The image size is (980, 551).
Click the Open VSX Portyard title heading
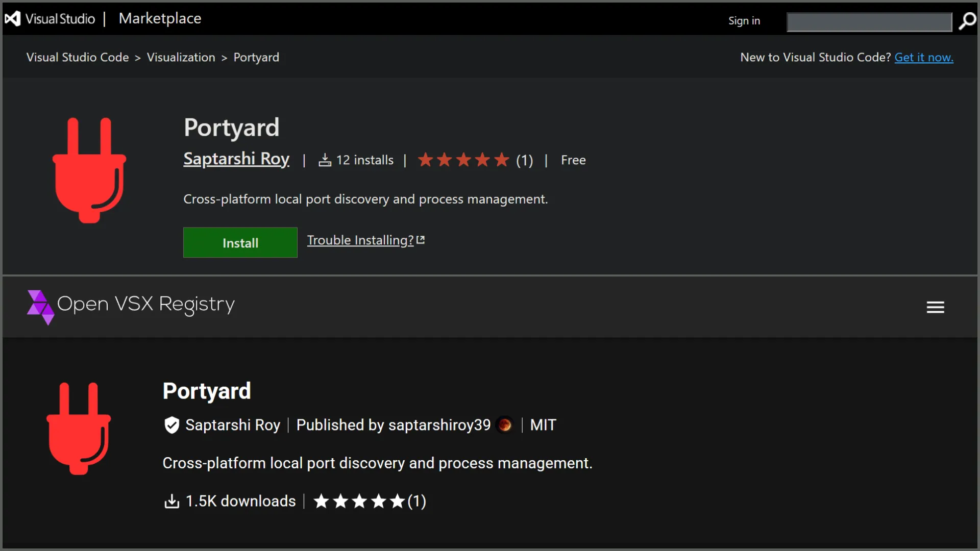207,391
